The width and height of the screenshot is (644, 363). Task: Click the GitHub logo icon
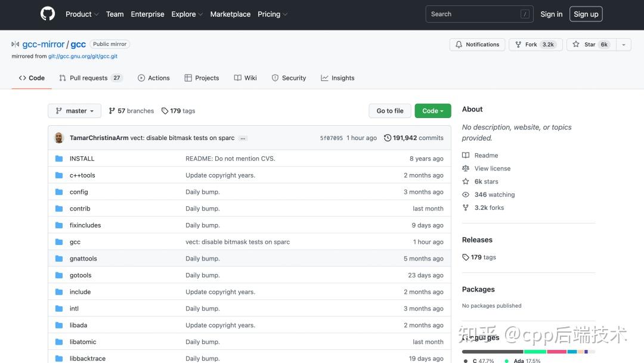[x=48, y=14]
